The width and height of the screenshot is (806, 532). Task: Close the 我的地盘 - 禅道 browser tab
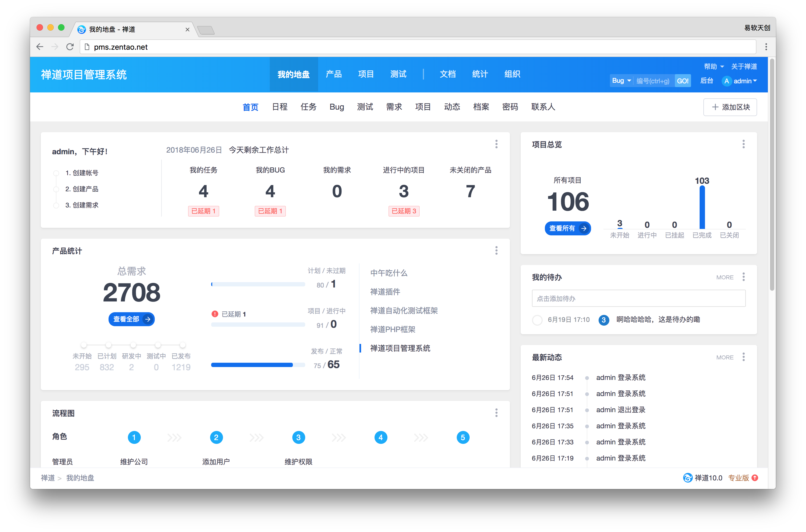(x=187, y=30)
